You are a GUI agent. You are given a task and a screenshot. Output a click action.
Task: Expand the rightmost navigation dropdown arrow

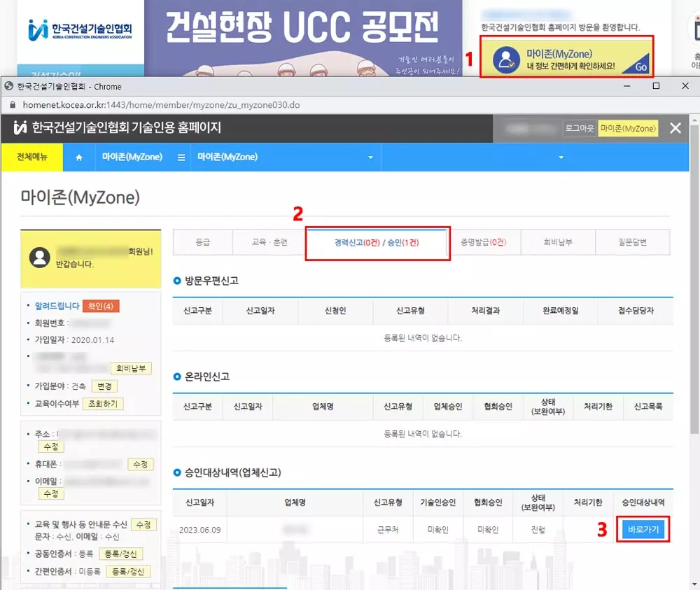coord(560,157)
